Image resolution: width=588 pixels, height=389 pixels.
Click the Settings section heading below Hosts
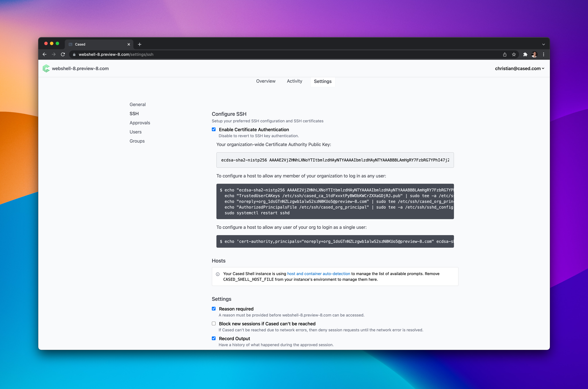coord(222,299)
